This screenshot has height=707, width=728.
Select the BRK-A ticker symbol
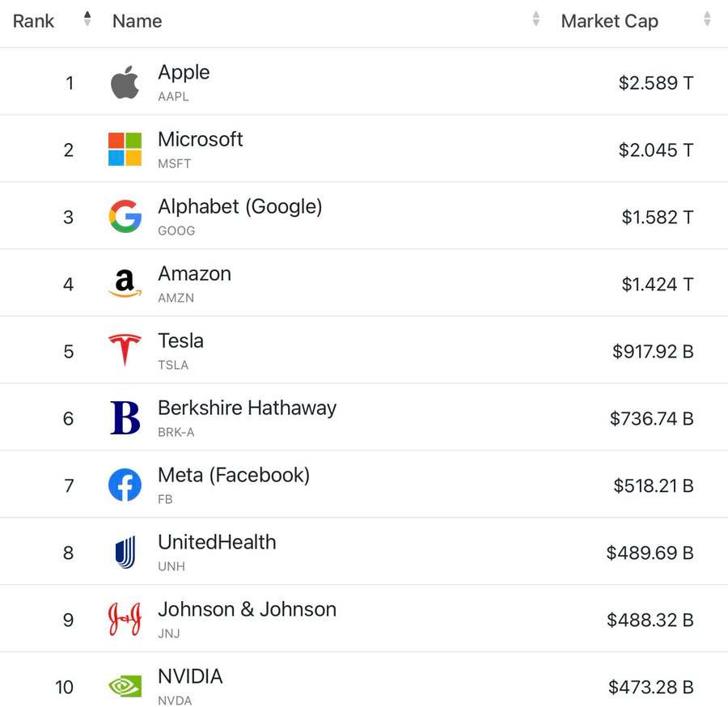coord(176,432)
